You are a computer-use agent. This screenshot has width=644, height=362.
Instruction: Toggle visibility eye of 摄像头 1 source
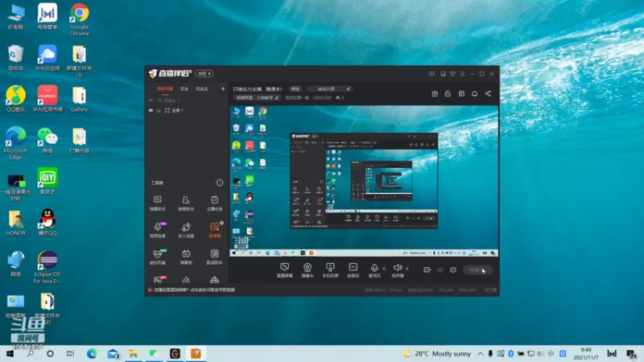click(x=151, y=100)
